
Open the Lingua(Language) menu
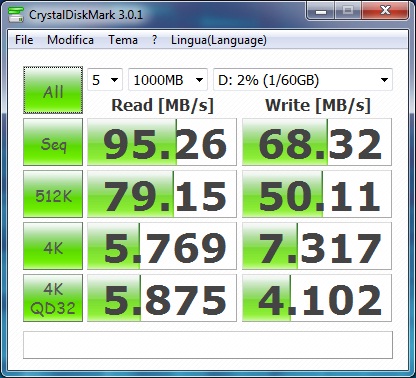[x=219, y=40]
